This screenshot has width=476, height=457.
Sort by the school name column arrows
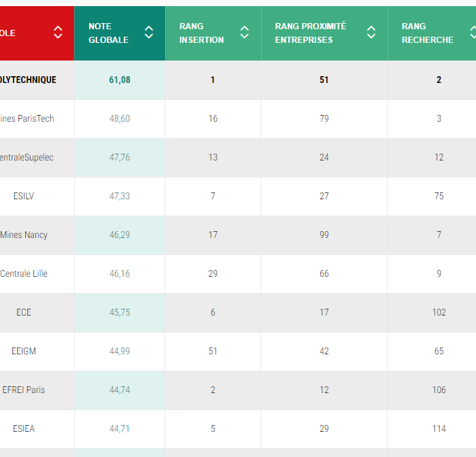[58, 32]
